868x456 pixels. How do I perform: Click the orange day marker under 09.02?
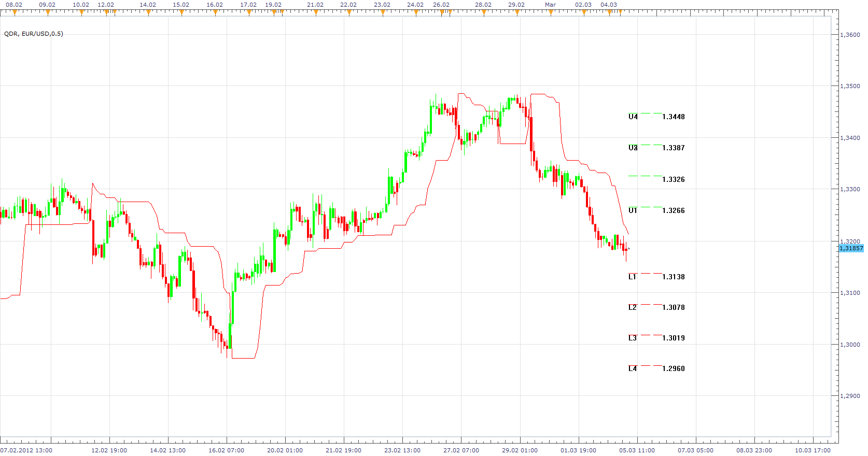(x=48, y=13)
